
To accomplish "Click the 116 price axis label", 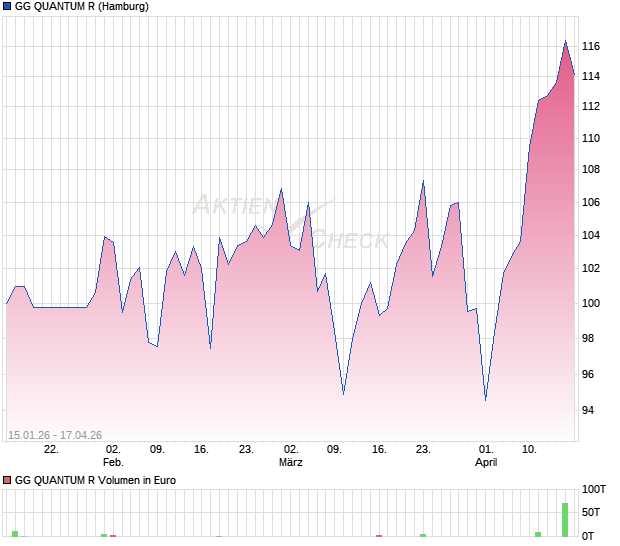I will point(591,46).
